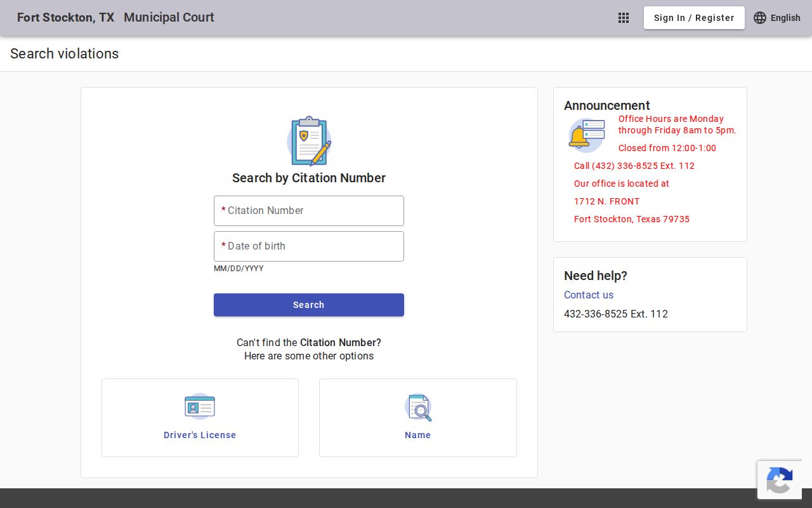Search by Name option
The image size is (812, 508).
(x=418, y=418)
